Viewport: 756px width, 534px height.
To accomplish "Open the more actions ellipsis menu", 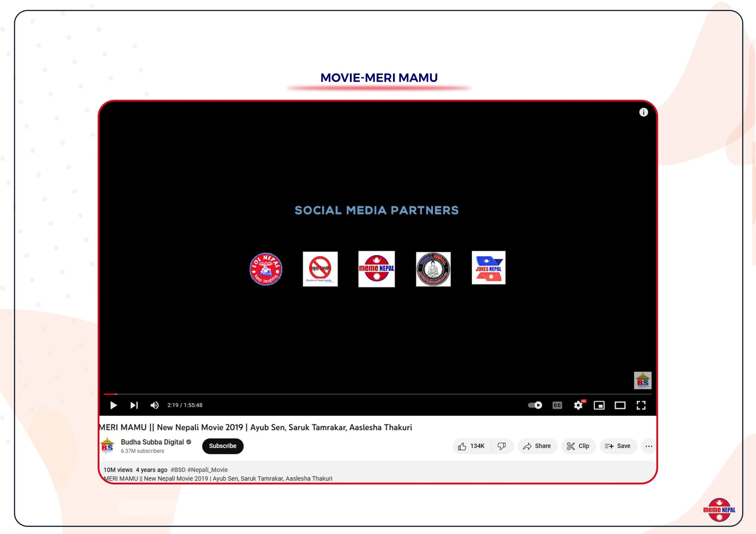I will point(649,446).
